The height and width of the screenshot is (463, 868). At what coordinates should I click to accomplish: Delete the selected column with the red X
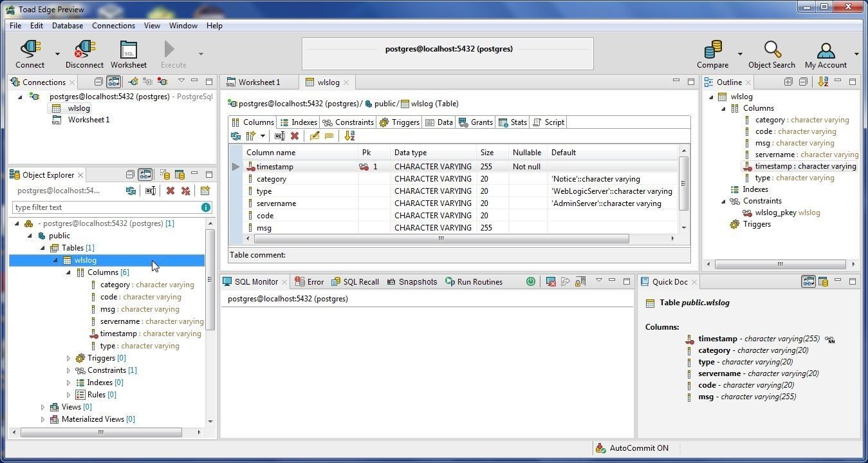(295, 136)
